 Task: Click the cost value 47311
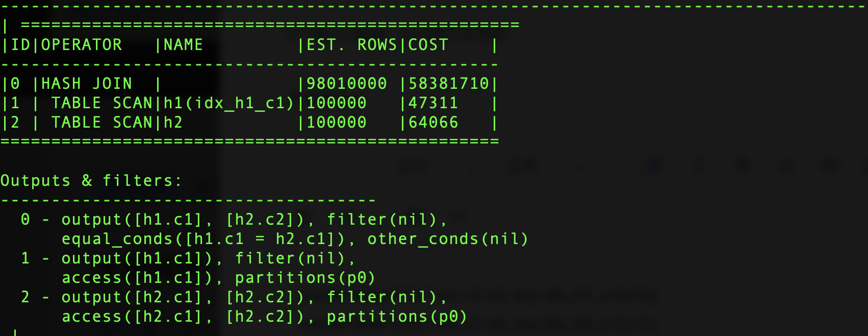point(433,103)
